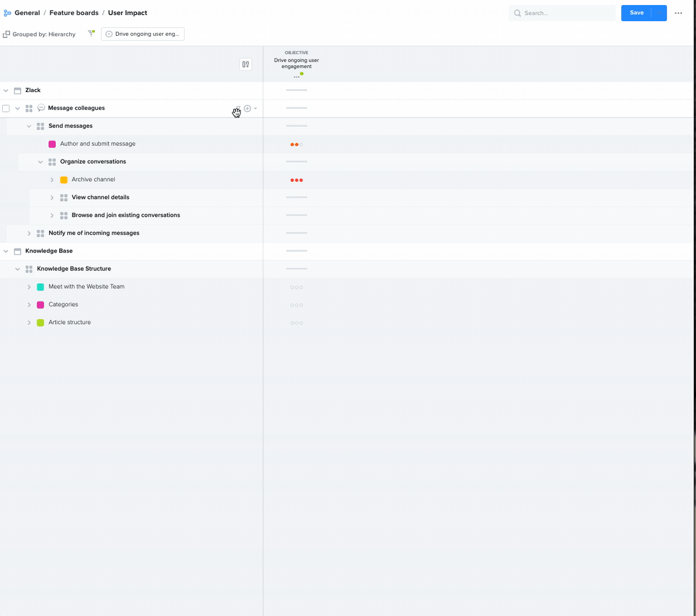Viewport: 696px width, 616px height.
Task: Expand Browse and join existing conversations
Action: pos(52,215)
